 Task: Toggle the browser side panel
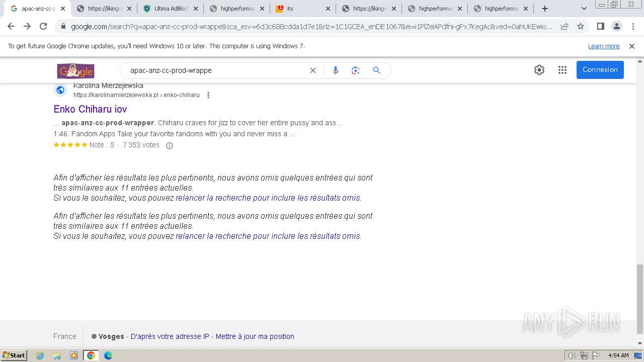600,26
